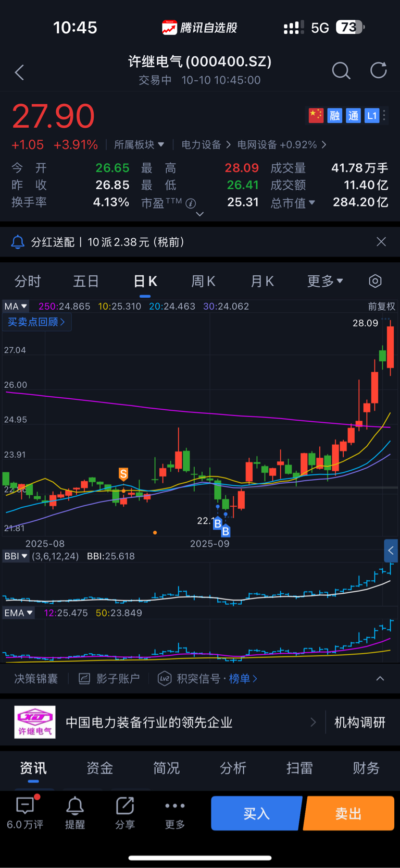Switch to 分时 chart tab

tap(28, 282)
